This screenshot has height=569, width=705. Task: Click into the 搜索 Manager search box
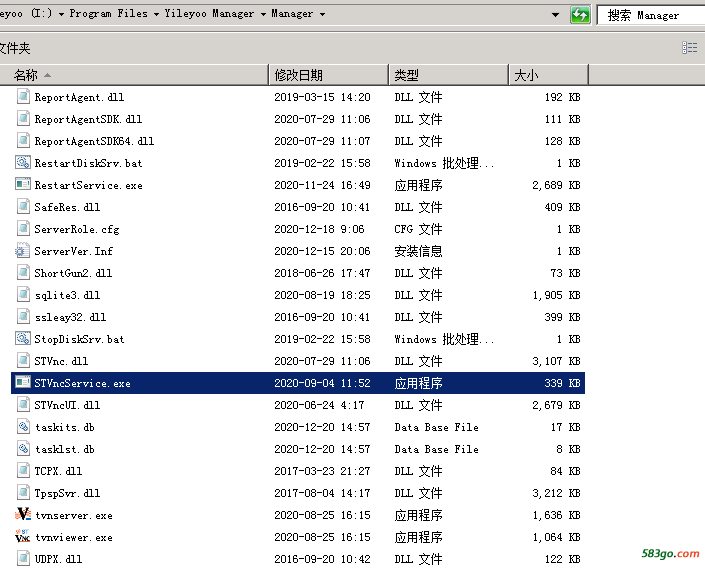651,15
